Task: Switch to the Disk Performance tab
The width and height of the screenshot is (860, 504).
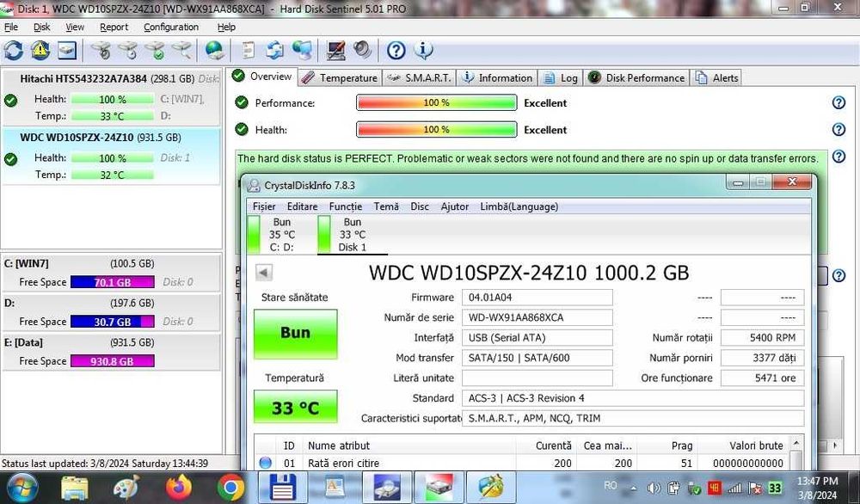Action: (636, 78)
